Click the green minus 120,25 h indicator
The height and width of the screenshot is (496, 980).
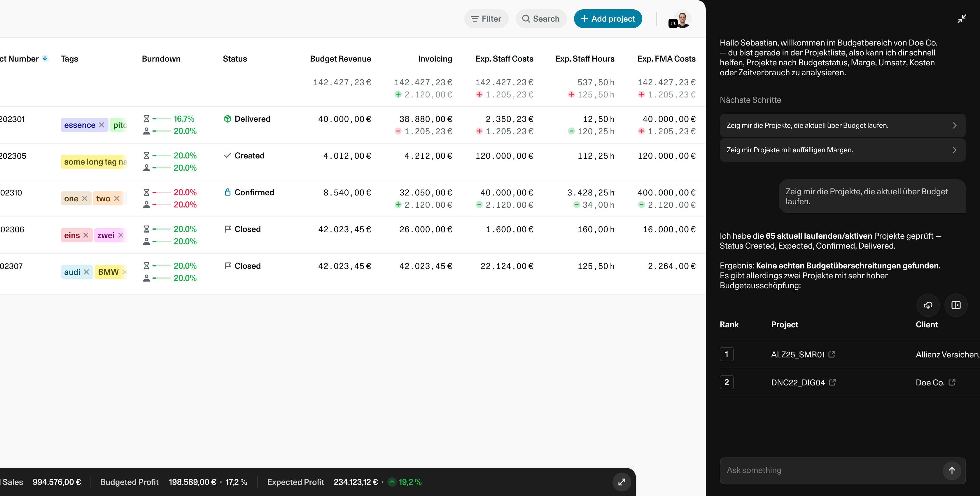(591, 131)
